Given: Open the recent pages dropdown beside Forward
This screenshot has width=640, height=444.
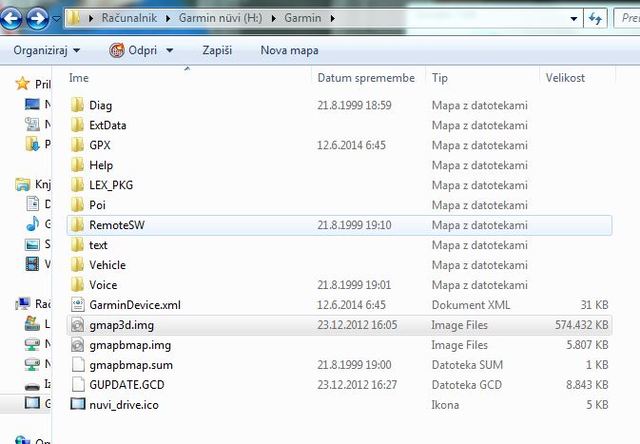Looking at the screenshot, I should [x=56, y=19].
